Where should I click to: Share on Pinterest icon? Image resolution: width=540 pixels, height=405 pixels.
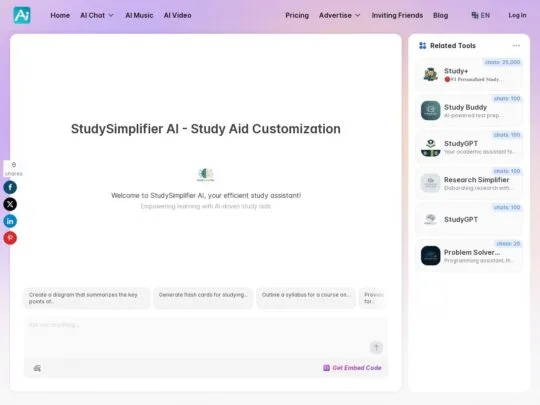[x=10, y=238]
